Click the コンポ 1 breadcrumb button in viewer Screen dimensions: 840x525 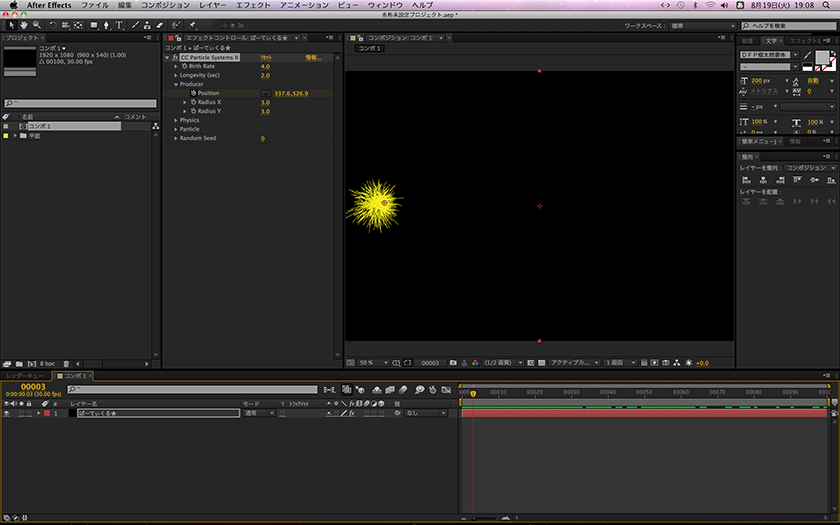[369, 48]
